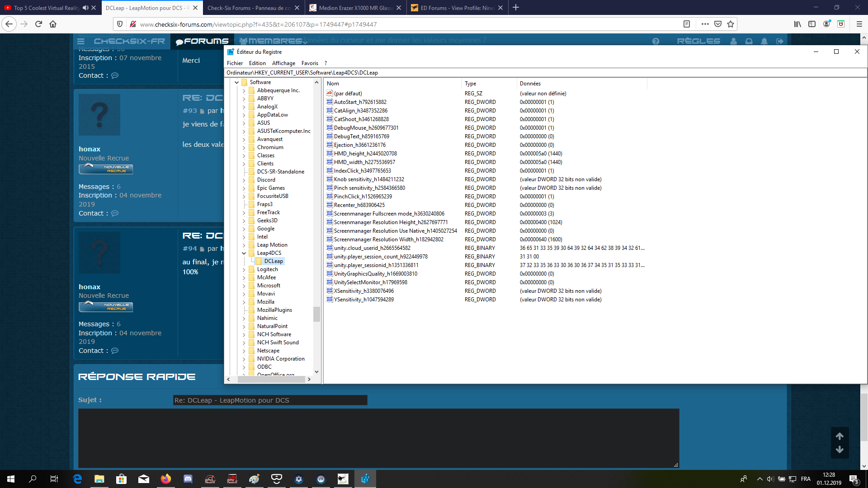868x488 pixels.
Task: Click the registry tree horizontal scrollbar thumb
Action: (271, 380)
